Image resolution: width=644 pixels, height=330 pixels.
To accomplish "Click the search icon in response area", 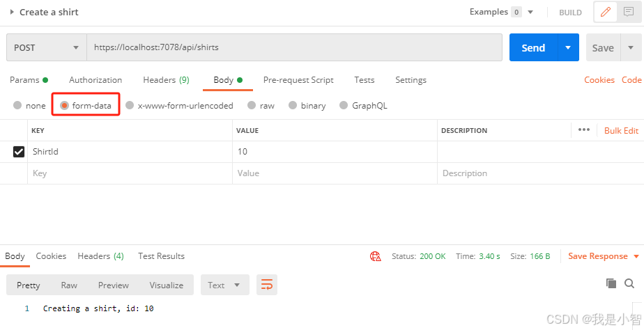I will tap(629, 283).
